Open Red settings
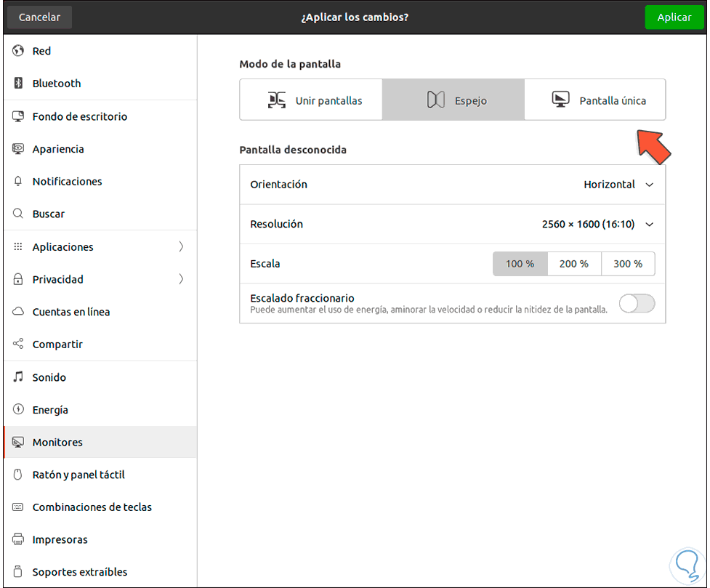The width and height of the screenshot is (710, 588). (x=100, y=51)
